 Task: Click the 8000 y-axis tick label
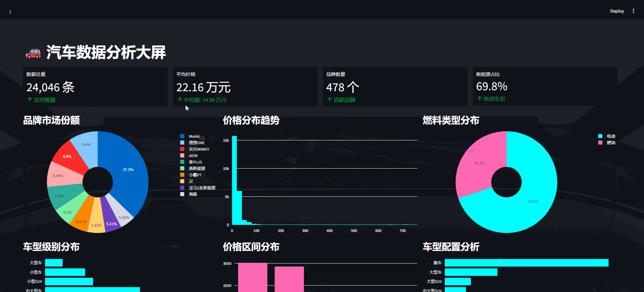coord(227,264)
